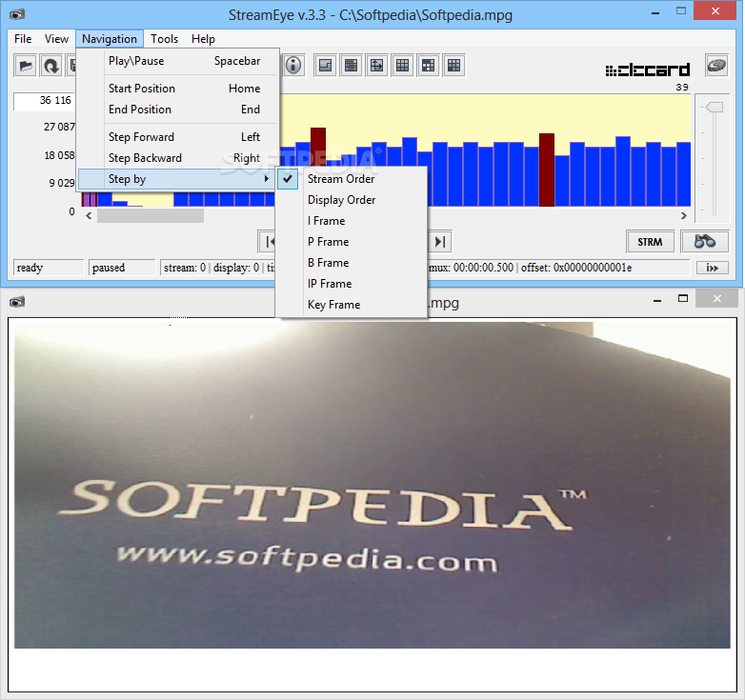Viewport: 745px width, 700px height.
Task: Click the '27 087' axis label
Action: coord(59,127)
